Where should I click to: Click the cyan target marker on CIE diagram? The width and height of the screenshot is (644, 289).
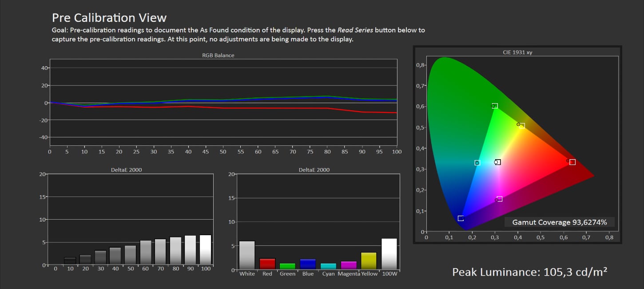point(477,163)
